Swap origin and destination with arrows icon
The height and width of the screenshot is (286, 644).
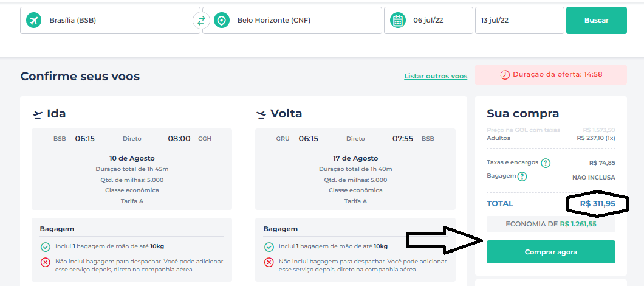tap(201, 21)
